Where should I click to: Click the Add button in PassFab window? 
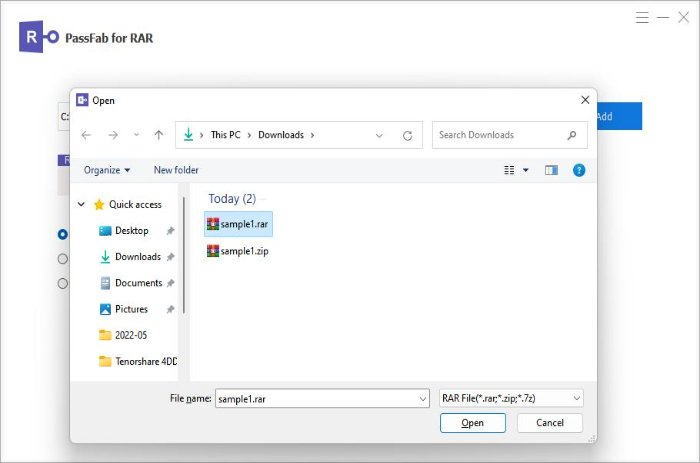pyautogui.click(x=619, y=117)
